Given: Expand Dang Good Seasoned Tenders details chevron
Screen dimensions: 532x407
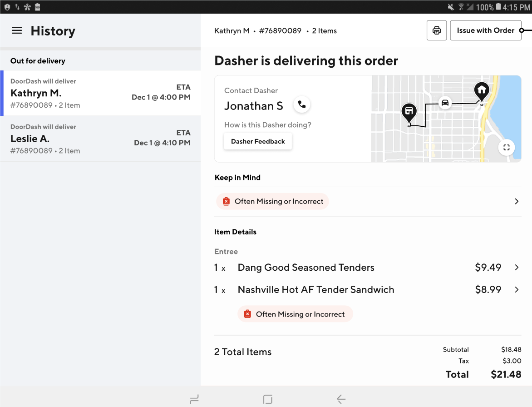Looking at the screenshot, I should (517, 268).
